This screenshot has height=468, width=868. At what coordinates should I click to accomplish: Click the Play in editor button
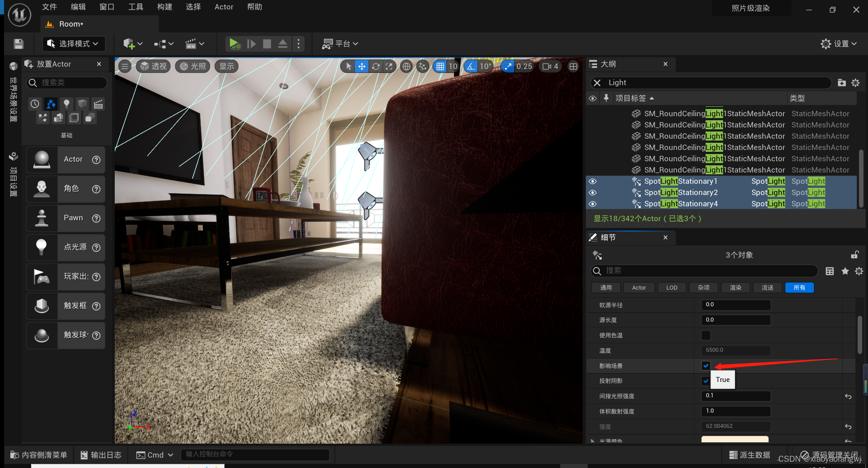(234, 44)
